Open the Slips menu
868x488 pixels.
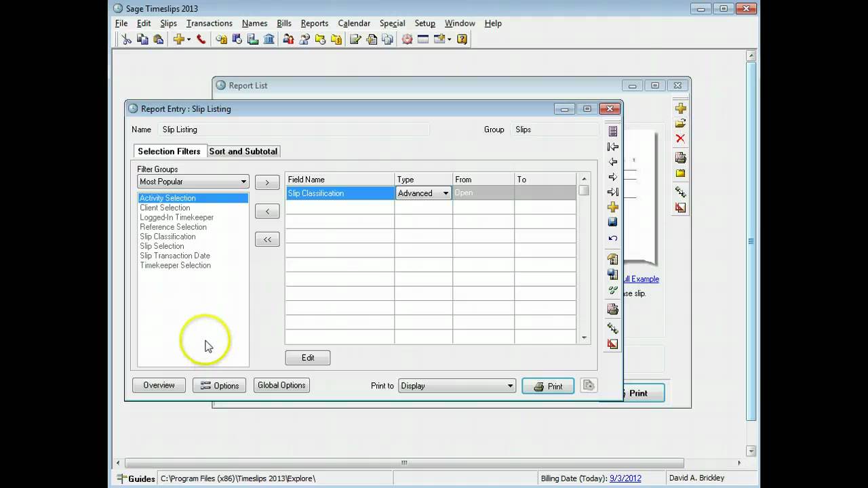168,23
